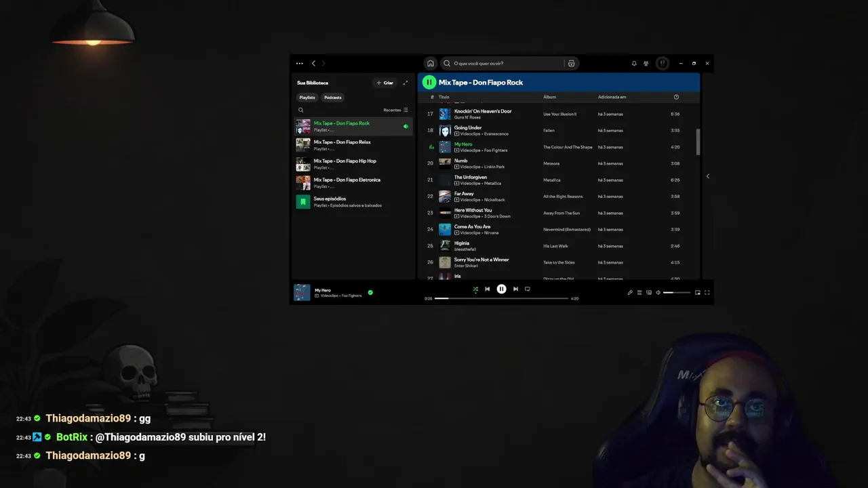Select Mix Tape - Don Fiapo Hip Hop playlist
The width and height of the screenshot is (868, 488).
coord(353,164)
